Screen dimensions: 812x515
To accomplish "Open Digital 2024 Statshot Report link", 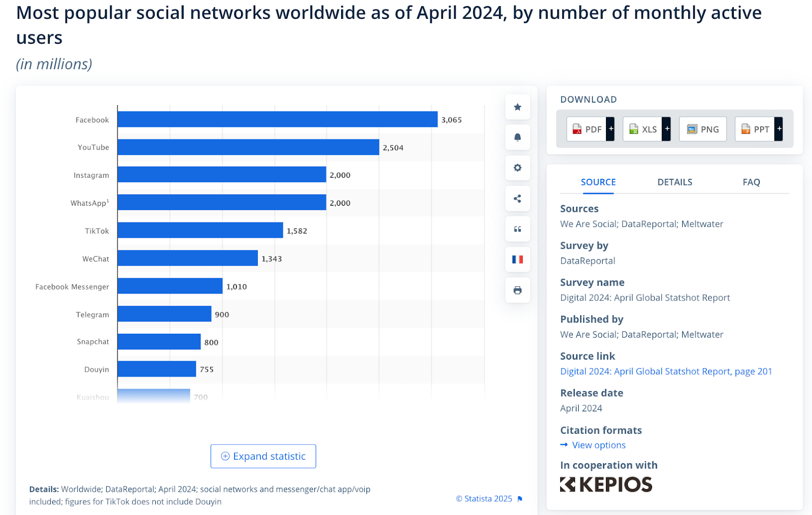I will 666,371.
